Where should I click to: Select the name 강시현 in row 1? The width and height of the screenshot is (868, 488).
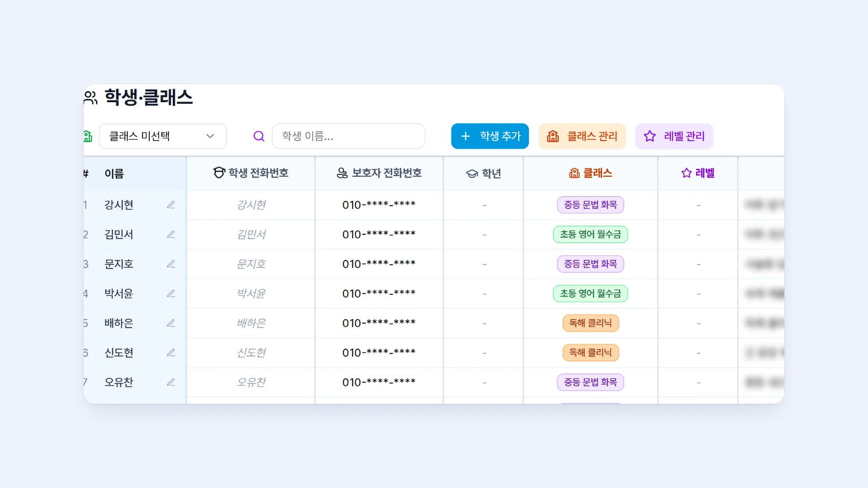119,205
